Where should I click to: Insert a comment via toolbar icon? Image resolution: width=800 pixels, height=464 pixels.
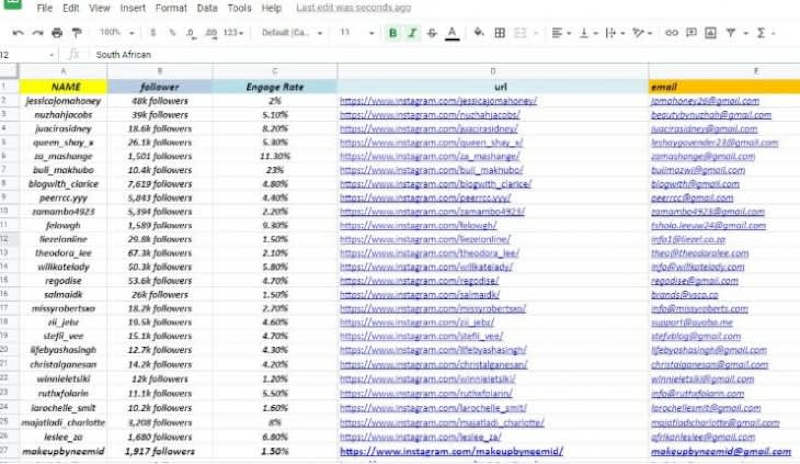691,33
